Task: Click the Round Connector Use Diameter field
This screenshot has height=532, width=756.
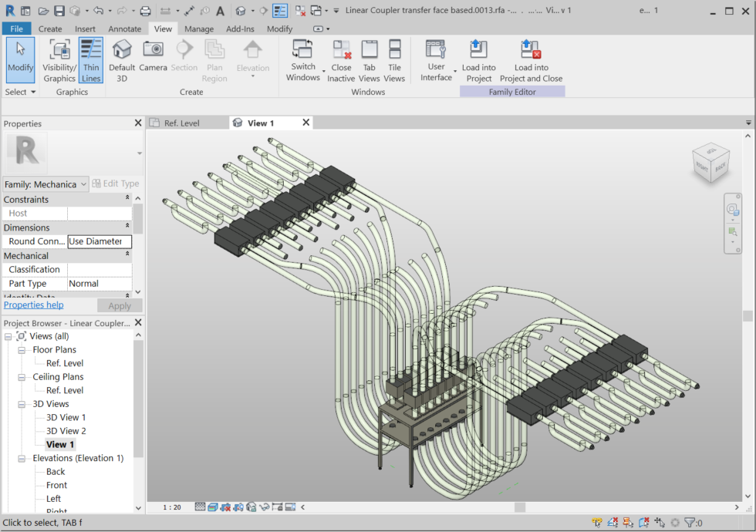Action: tap(99, 241)
